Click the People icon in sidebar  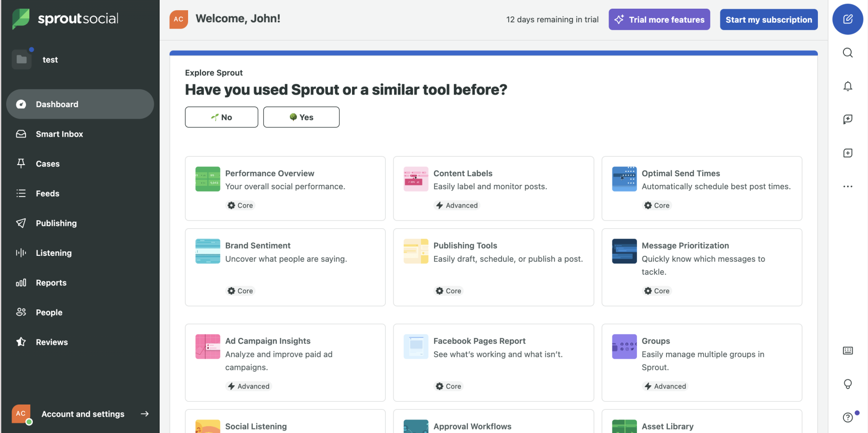[x=21, y=312]
